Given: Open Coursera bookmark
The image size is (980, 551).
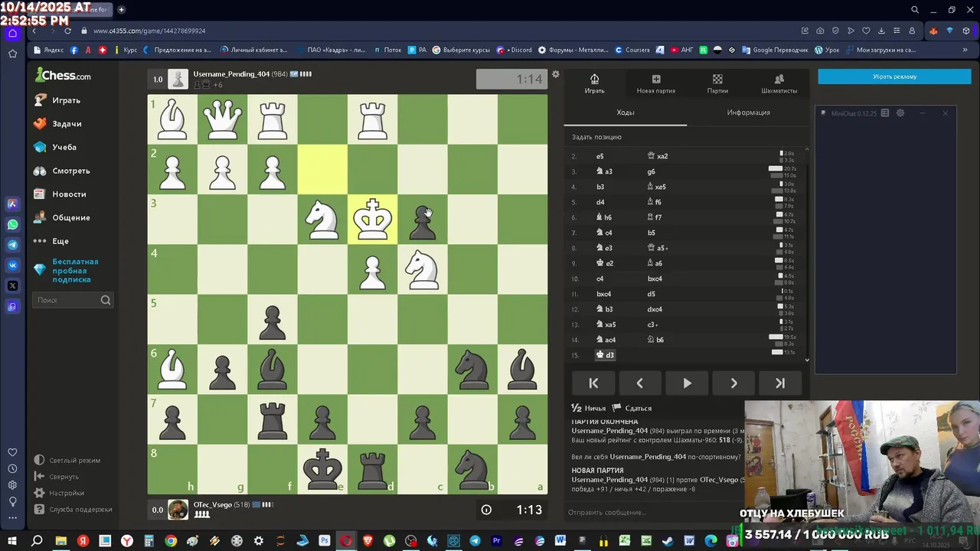Looking at the screenshot, I should click(632, 50).
